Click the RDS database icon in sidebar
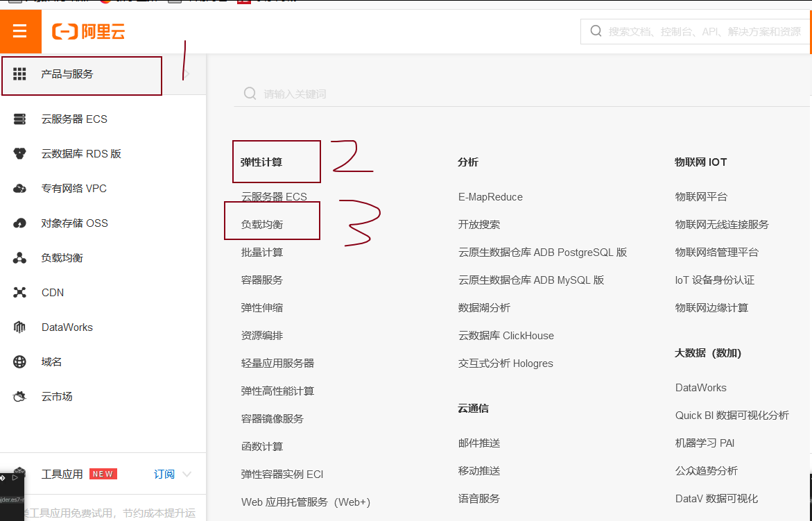812x521 pixels. pyautogui.click(x=19, y=154)
